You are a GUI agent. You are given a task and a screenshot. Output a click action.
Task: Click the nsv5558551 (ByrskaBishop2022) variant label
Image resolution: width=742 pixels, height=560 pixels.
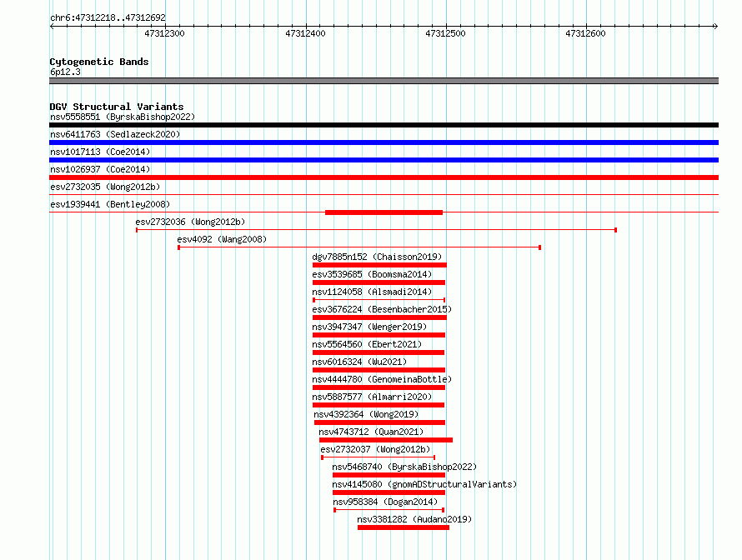pyautogui.click(x=123, y=117)
